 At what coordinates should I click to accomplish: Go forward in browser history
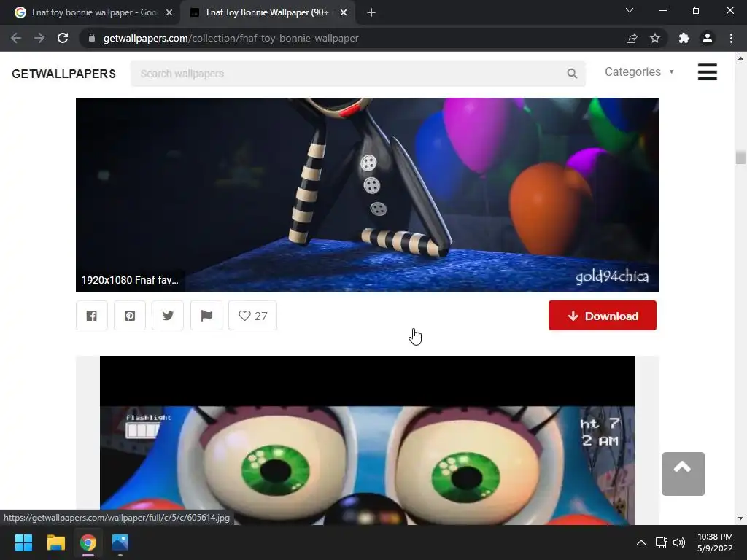39,38
